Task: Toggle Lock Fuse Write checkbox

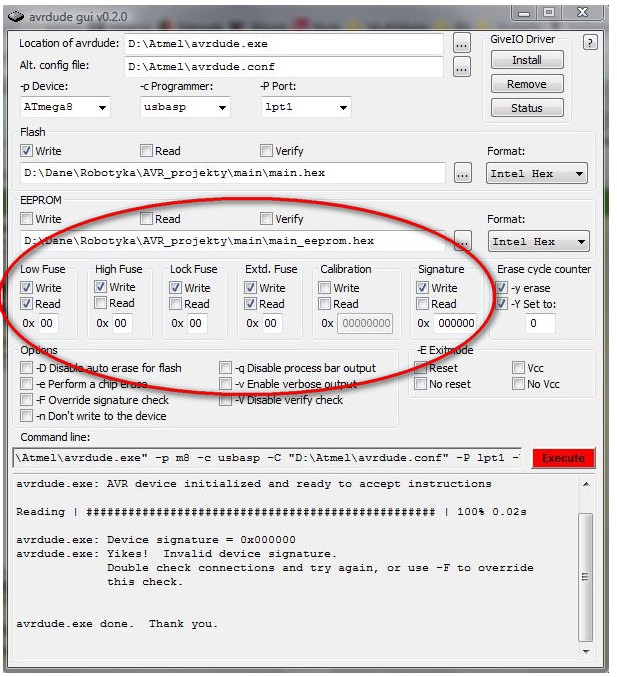Action: [x=175, y=288]
